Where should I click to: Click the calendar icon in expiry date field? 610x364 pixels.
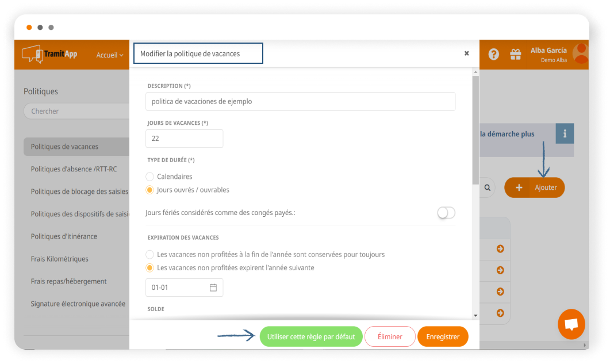click(x=213, y=288)
